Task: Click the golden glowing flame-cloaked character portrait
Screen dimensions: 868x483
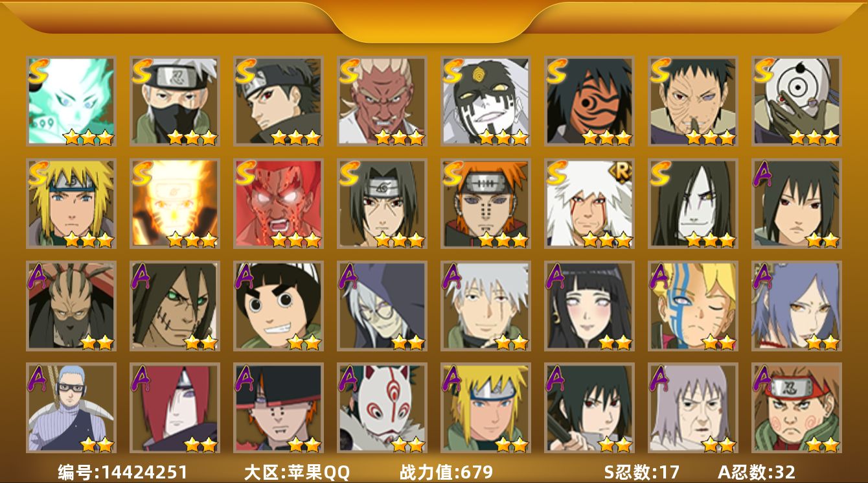Action: tap(175, 204)
